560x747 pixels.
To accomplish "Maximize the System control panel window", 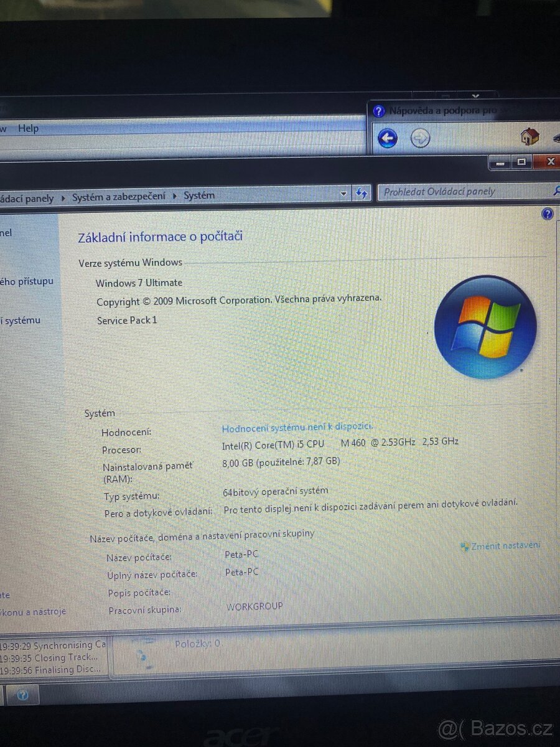I will (521, 162).
